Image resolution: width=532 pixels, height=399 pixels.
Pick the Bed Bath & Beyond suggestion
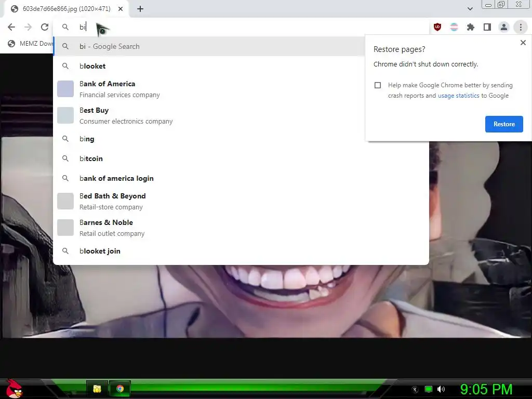(241, 201)
